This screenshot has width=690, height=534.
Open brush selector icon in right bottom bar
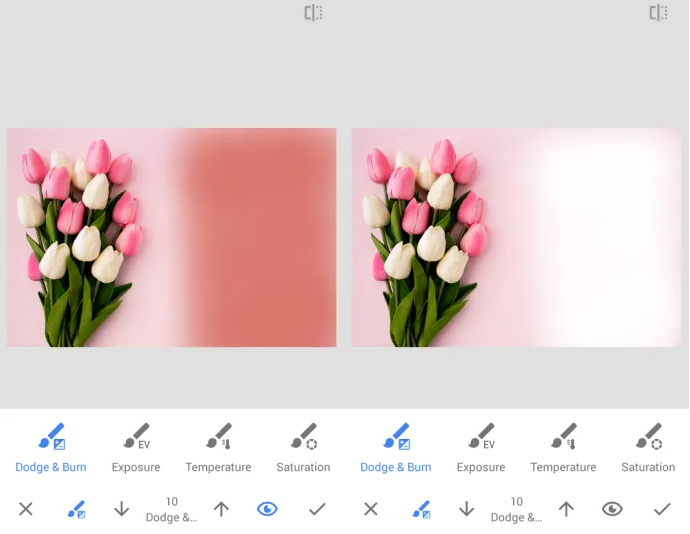(x=422, y=509)
